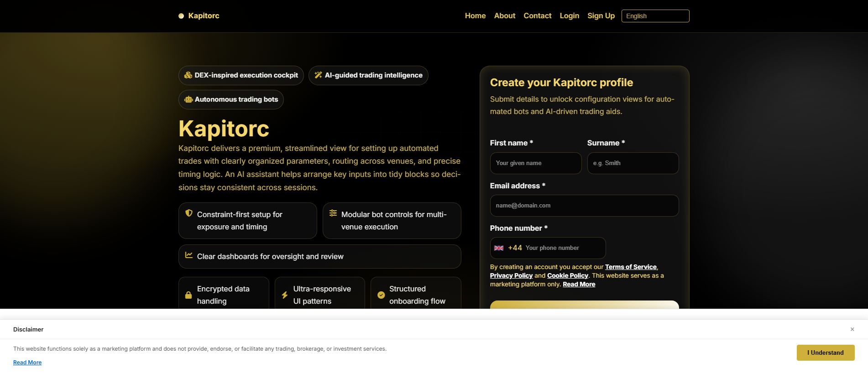Viewport: 868px width, 373px height.
Task: Click the Autonomous trading bots badge text
Action: pyautogui.click(x=236, y=99)
